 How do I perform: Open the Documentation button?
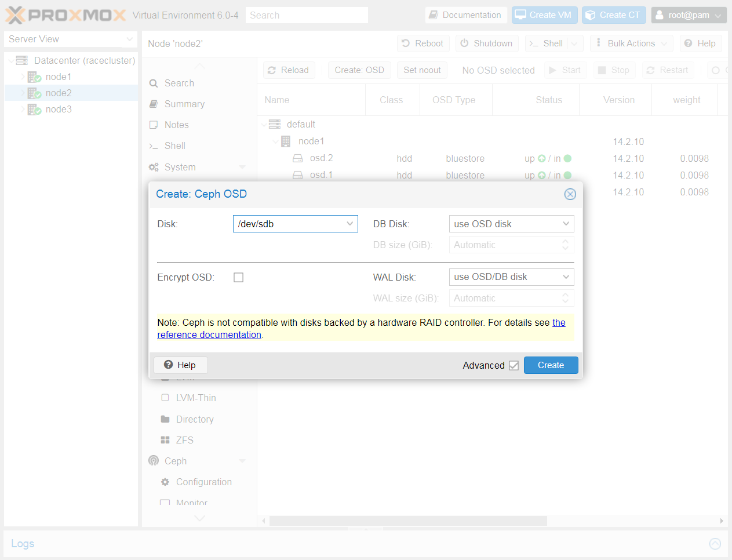[x=466, y=15]
